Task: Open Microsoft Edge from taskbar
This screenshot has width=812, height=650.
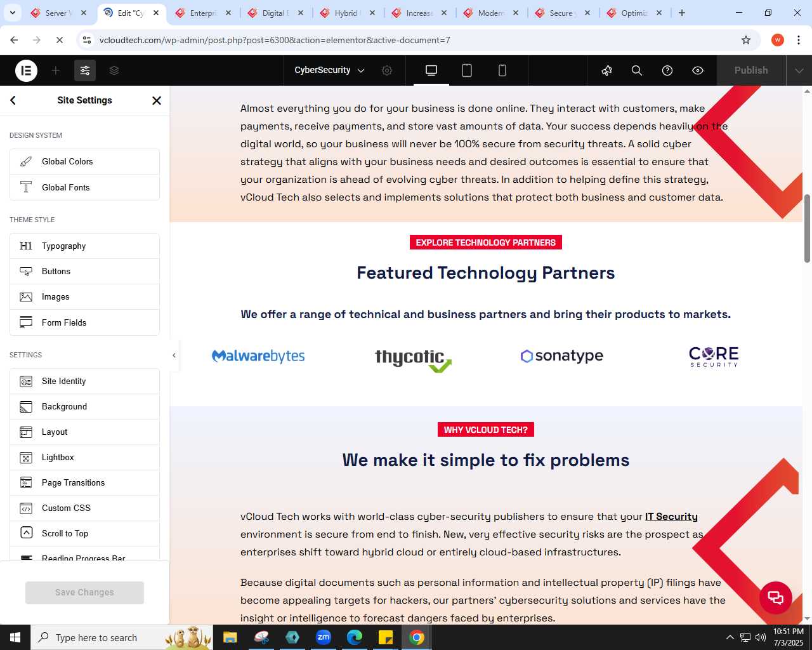Action: 354,637
